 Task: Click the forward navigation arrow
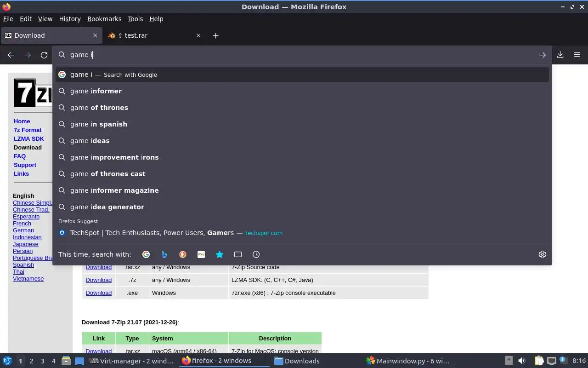[x=28, y=55]
